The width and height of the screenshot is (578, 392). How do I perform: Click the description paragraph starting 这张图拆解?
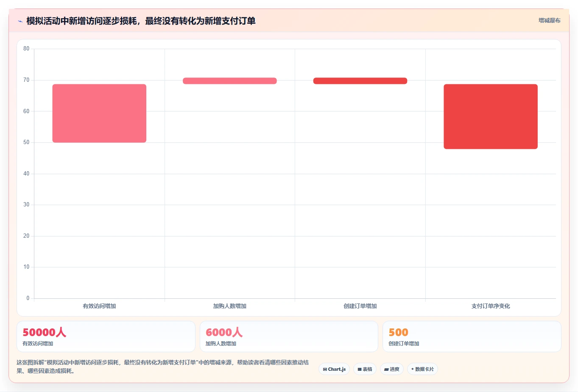[x=163, y=367]
